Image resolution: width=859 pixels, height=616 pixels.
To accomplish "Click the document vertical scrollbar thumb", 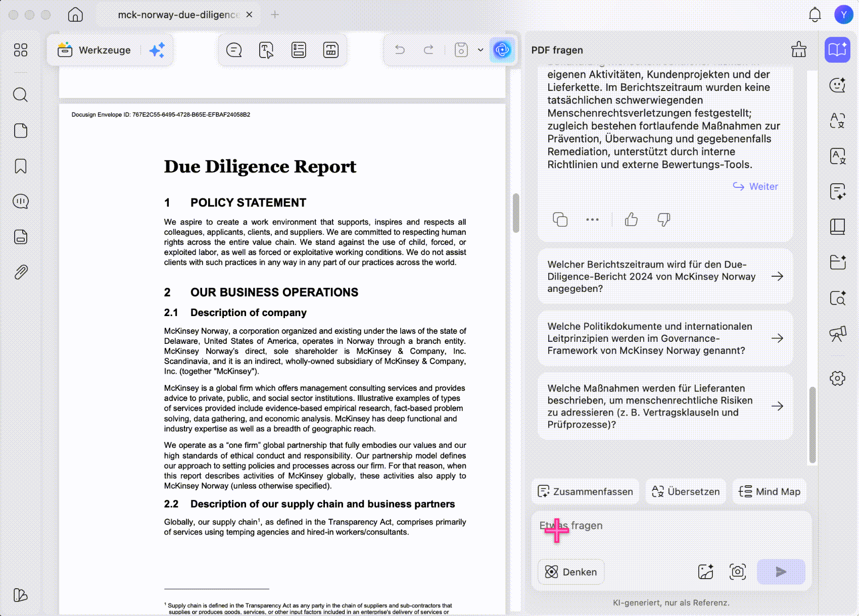I will coord(515,213).
